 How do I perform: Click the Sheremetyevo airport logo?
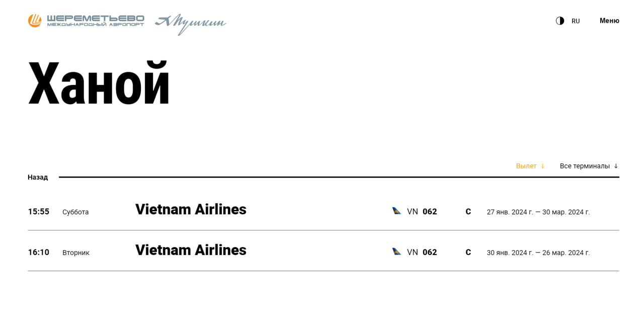click(x=86, y=21)
